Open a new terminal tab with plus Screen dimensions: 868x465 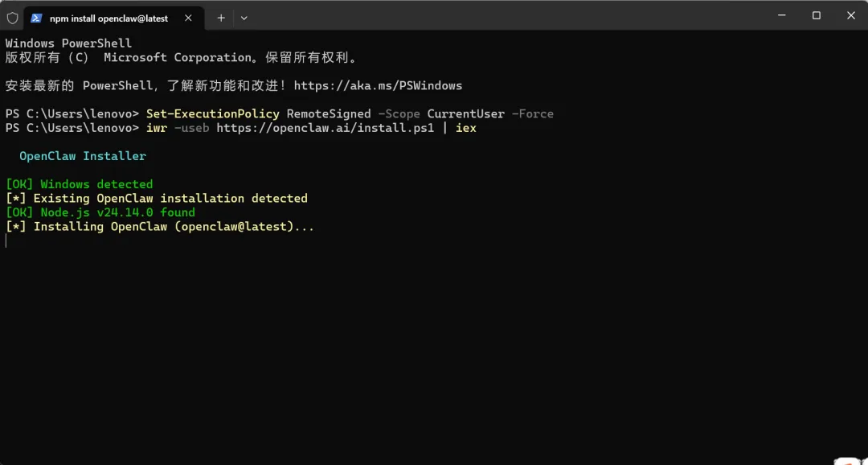click(221, 18)
